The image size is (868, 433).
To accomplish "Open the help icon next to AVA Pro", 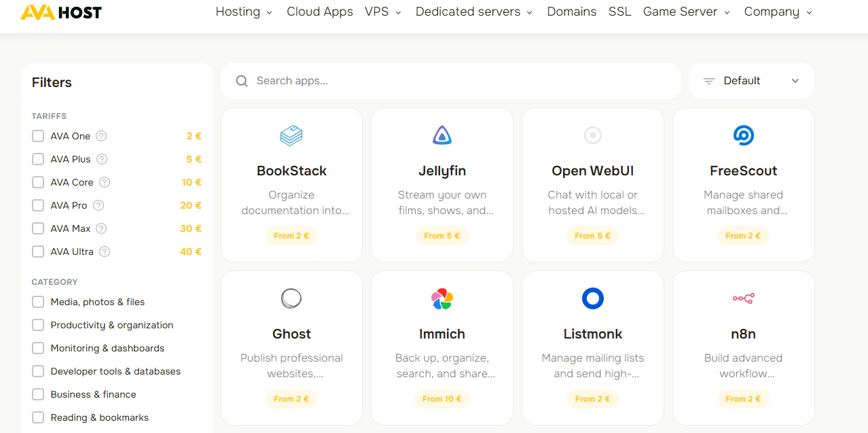I will click(98, 205).
